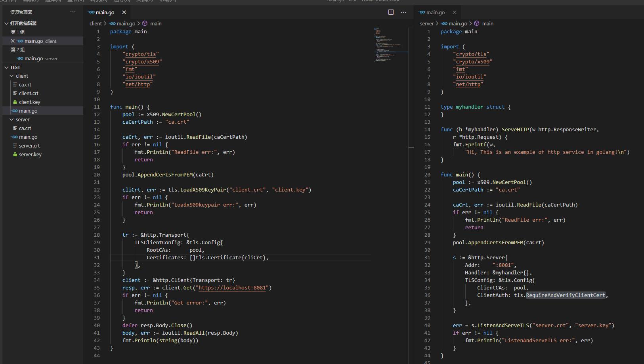
Task: Open server.crt in explorer
Action: (43, 146)
